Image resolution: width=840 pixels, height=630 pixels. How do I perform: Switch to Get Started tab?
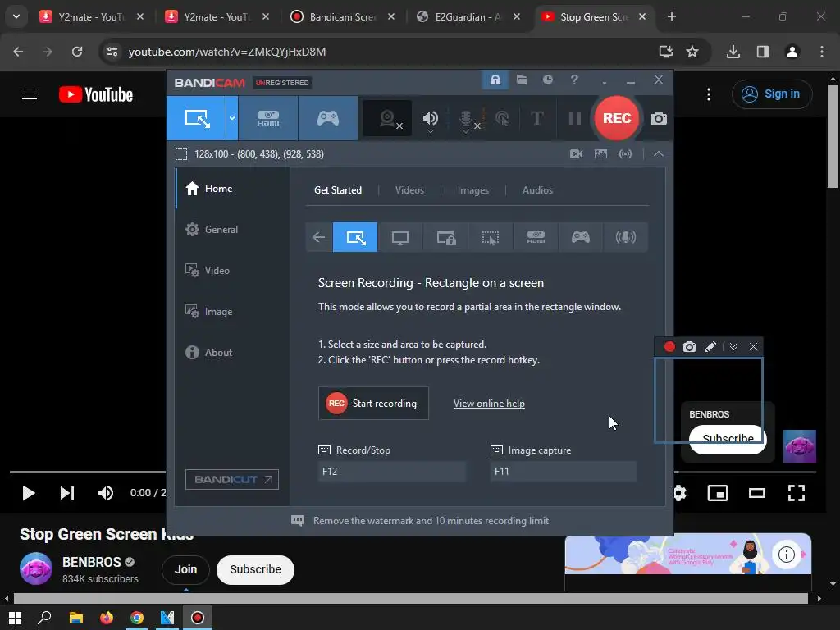click(x=338, y=190)
